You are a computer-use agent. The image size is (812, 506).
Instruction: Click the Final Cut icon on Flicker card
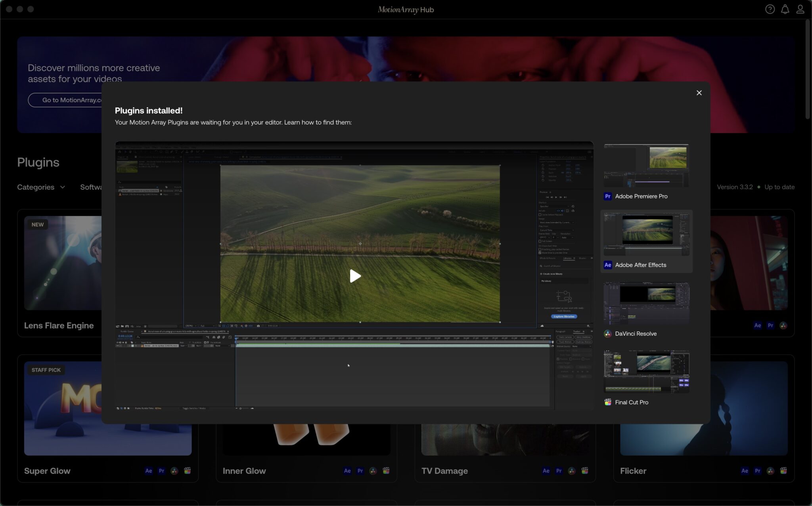tap(783, 471)
